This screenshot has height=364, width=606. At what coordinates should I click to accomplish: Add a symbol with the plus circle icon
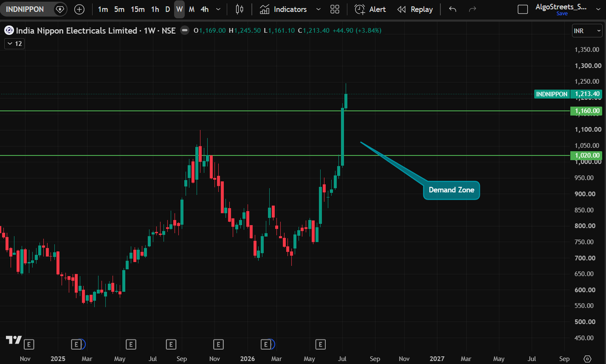pyautogui.click(x=79, y=9)
